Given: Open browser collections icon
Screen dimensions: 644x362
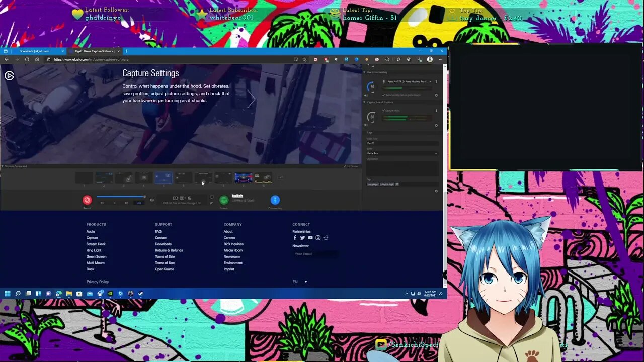Looking at the screenshot, I should [409, 59].
